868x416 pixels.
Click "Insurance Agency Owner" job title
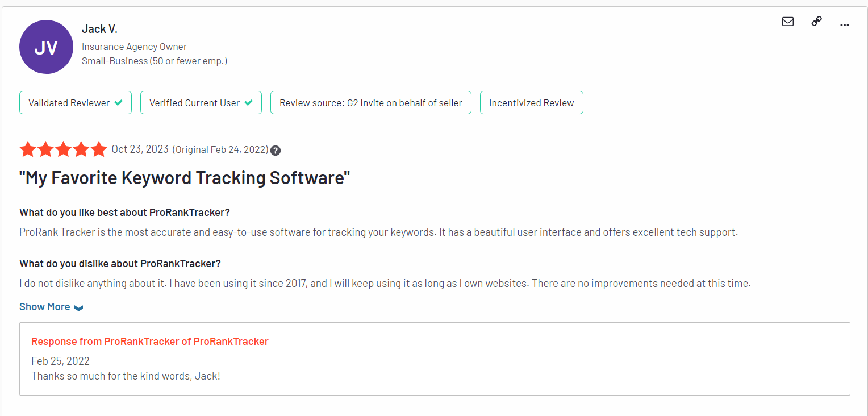(x=134, y=47)
